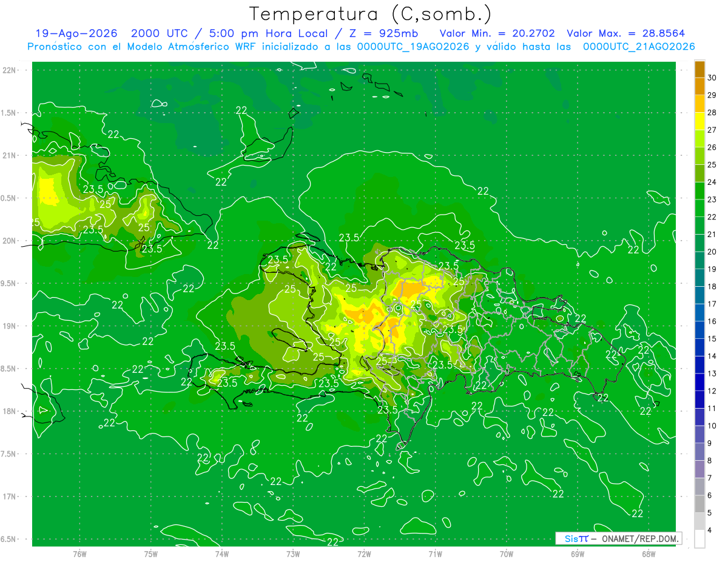
Task: Click the legend value '4'
Action: point(710,530)
